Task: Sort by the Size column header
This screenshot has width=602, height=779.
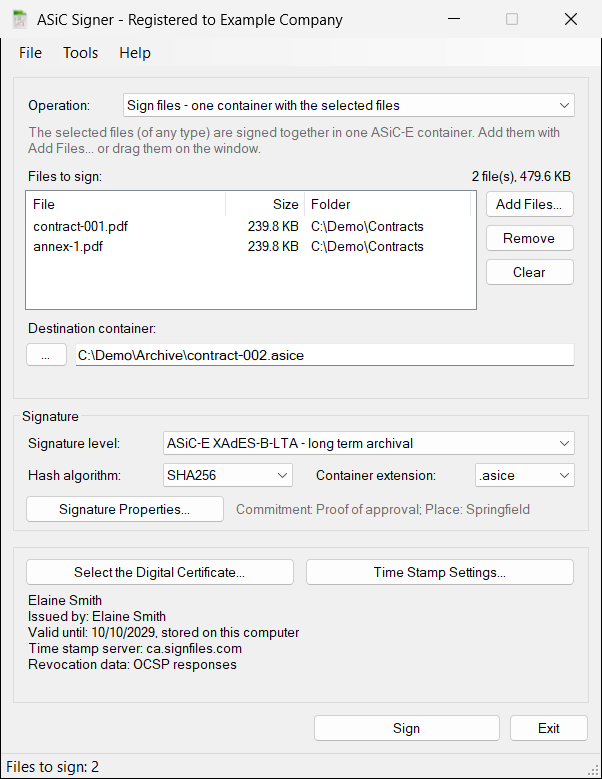Action: (x=265, y=204)
